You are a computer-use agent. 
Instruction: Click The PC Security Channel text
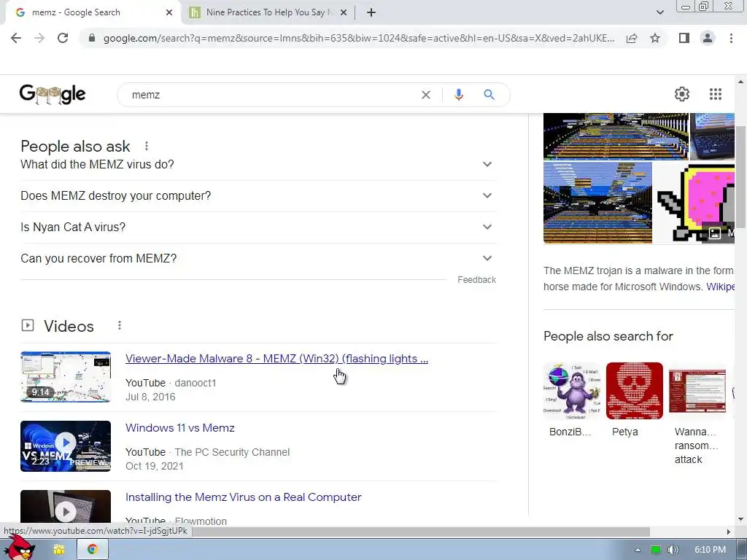[x=232, y=452]
